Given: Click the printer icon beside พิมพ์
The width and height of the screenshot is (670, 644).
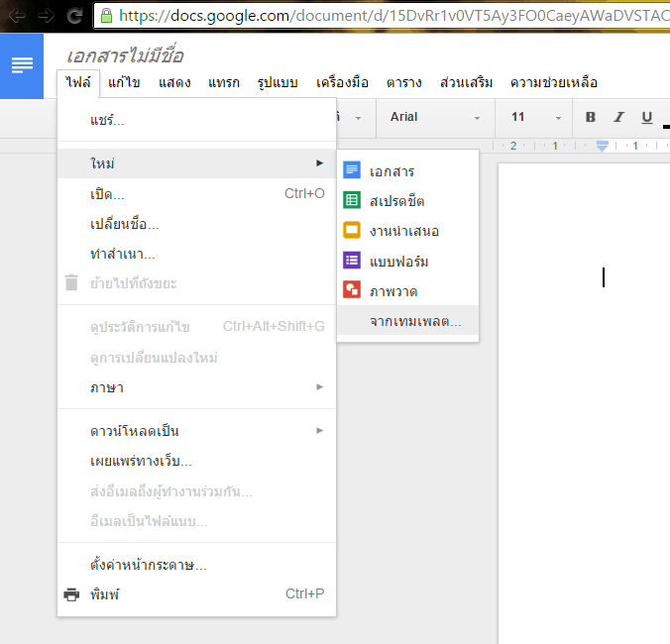Looking at the screenshot, I should click(71, 594).
